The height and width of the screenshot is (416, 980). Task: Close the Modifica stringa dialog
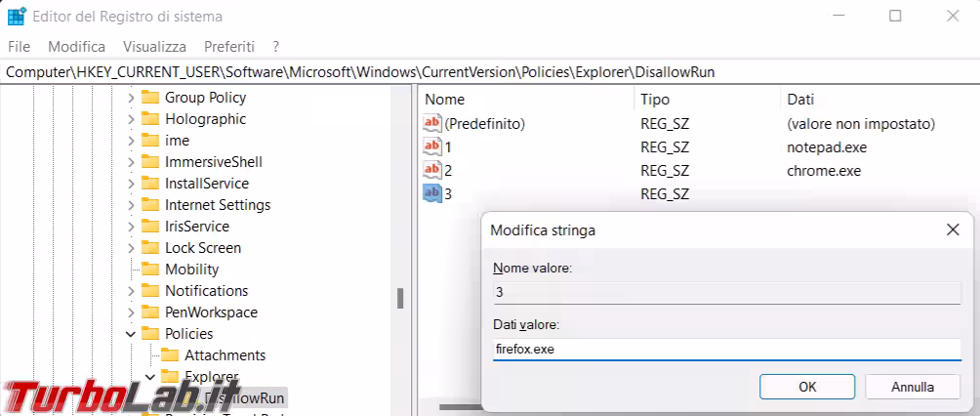953,230
